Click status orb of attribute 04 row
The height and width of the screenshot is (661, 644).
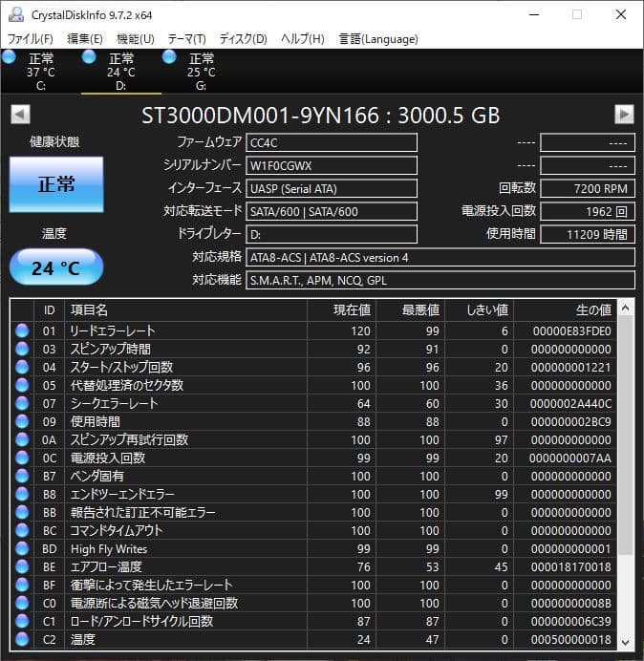(22, 367)
